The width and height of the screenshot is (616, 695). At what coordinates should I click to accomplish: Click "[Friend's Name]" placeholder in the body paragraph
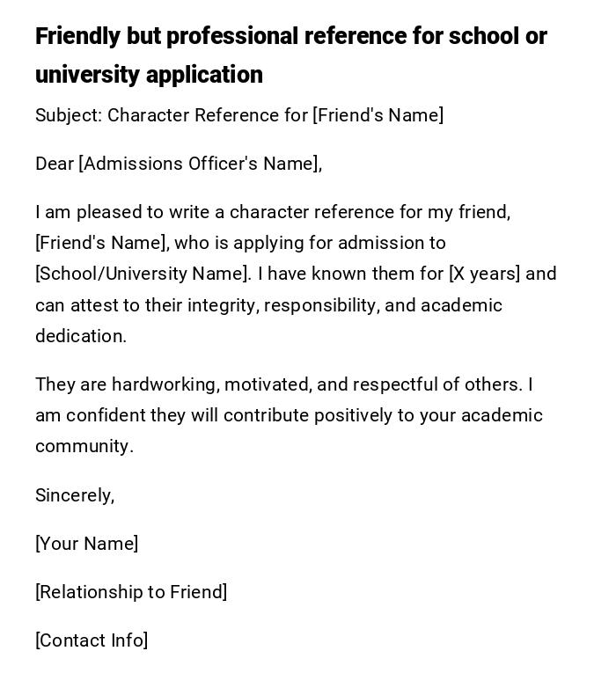[x=101, y=243]
